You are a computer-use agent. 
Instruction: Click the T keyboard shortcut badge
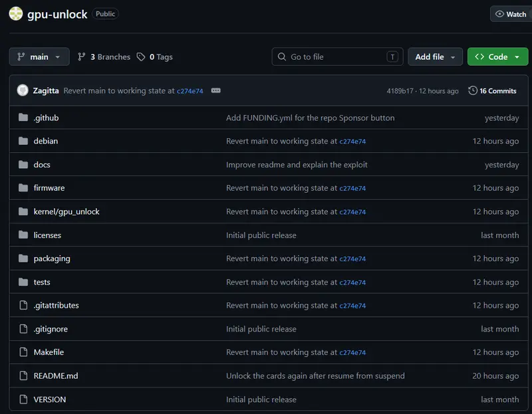tap(392, 56)
